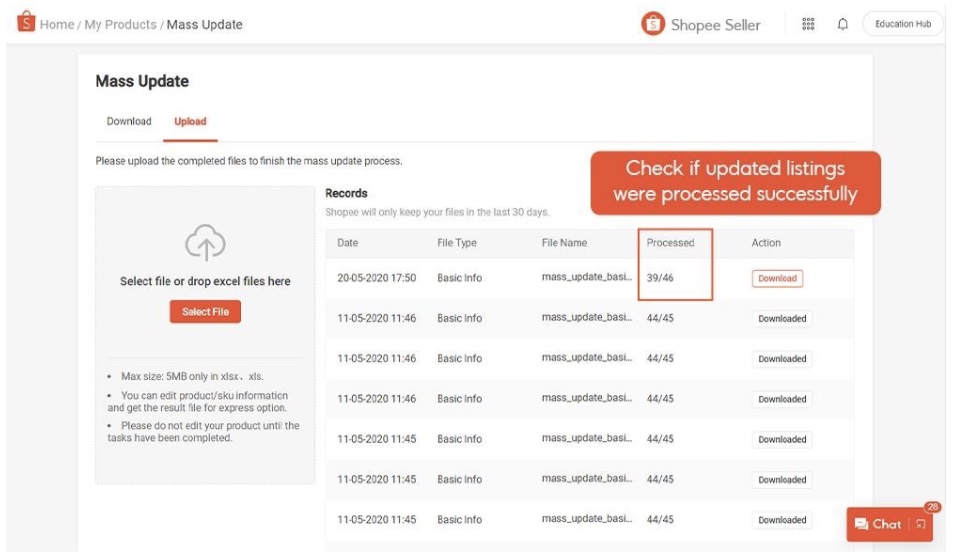Click the File Name column header
The image size is (958, 556).
click(564, 243)
